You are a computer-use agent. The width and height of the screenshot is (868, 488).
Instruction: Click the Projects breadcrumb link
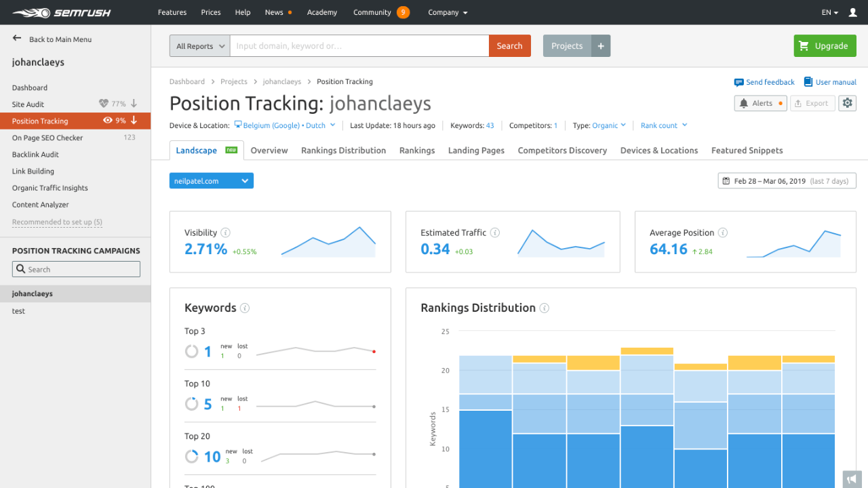coord(234,82)
